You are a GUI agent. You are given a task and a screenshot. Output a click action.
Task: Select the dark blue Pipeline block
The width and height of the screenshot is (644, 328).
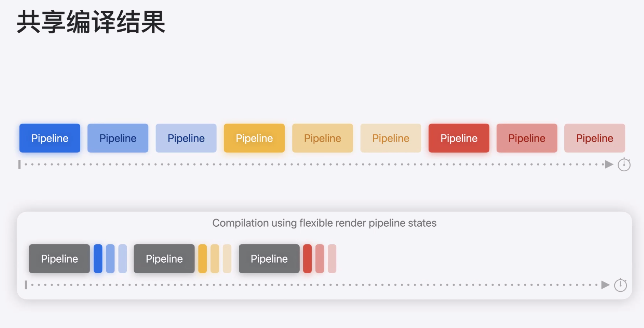(50, 138)
